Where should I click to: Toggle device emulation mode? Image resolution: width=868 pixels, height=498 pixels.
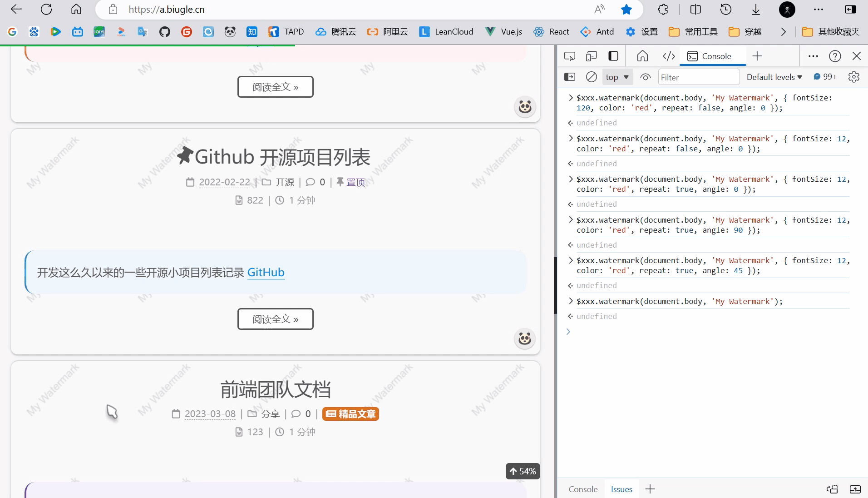point(591,56)
